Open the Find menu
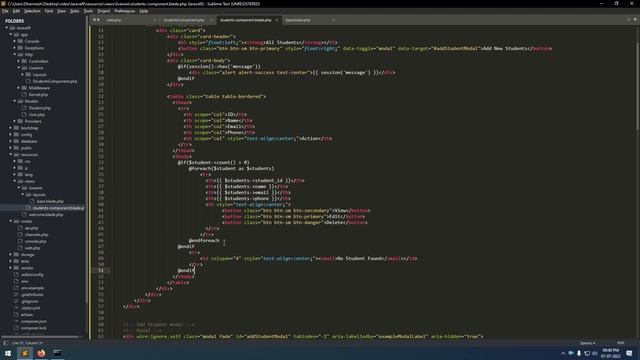The width and height of the screenshot is (640, 360). (x=49, y=11)
